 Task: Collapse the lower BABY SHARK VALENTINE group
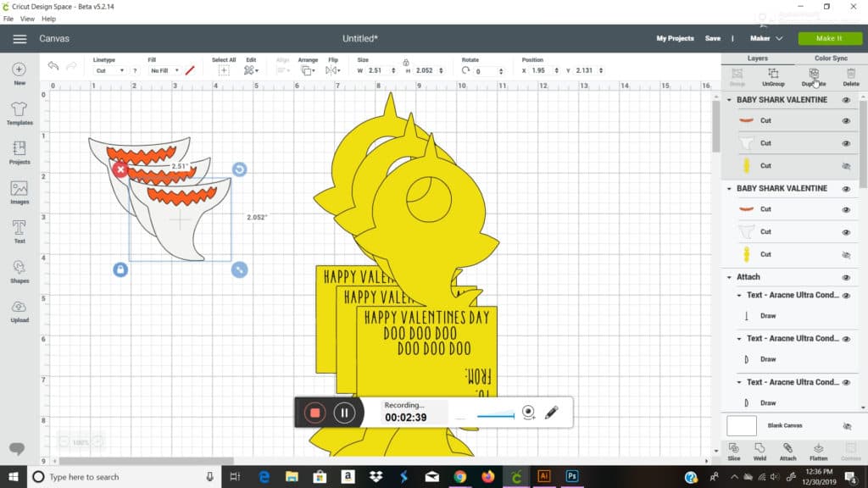point(729,189)
